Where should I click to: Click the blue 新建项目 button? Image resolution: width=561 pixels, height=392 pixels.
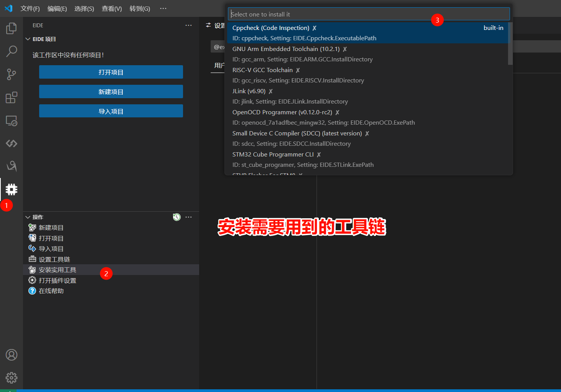click(111, 92)
